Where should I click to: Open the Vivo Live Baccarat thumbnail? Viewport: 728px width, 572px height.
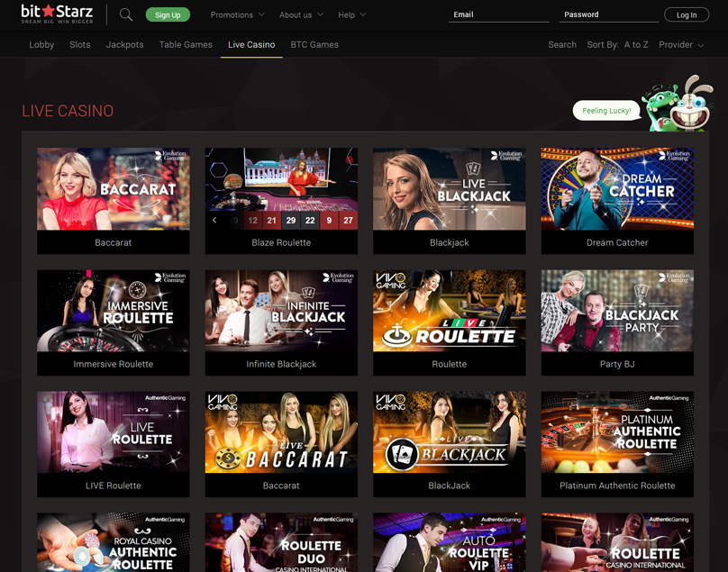click(281, 432)
